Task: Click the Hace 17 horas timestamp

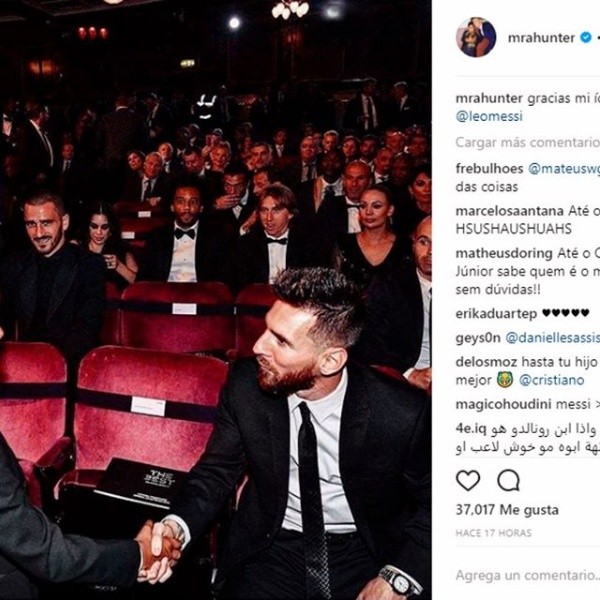Action: (x=494, y=533)
